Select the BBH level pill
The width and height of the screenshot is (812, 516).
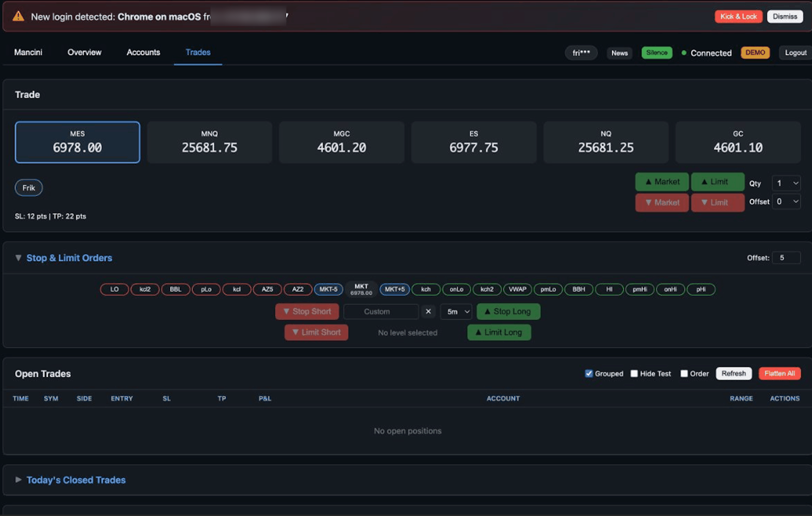(x=578, y=289)
